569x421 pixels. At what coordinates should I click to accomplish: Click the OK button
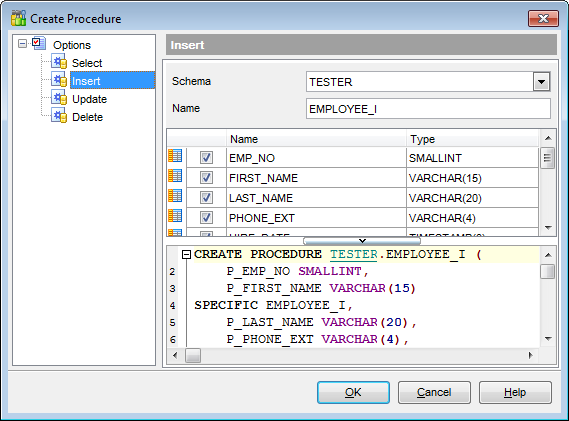tap(353, 392)
